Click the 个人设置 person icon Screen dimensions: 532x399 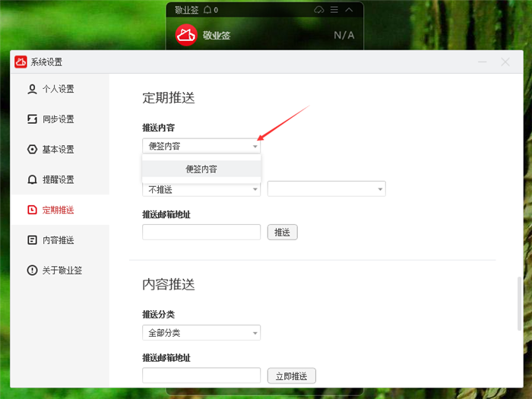32,89
